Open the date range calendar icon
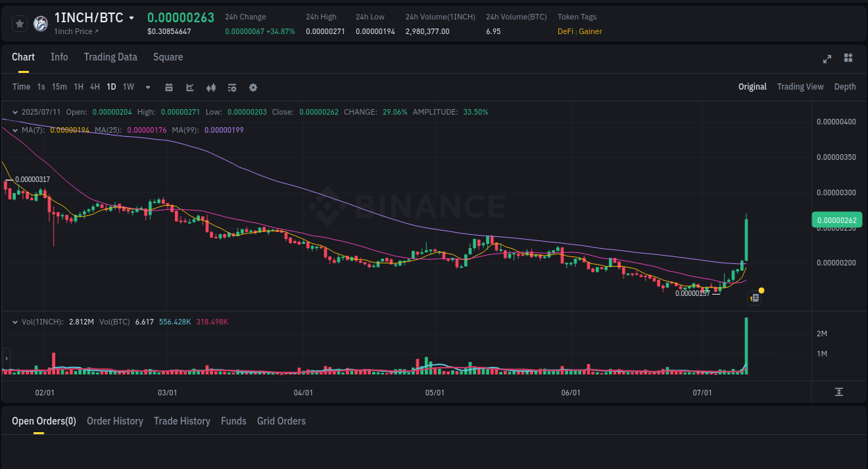This screenshot has width=868, height=469. (169, 87)
